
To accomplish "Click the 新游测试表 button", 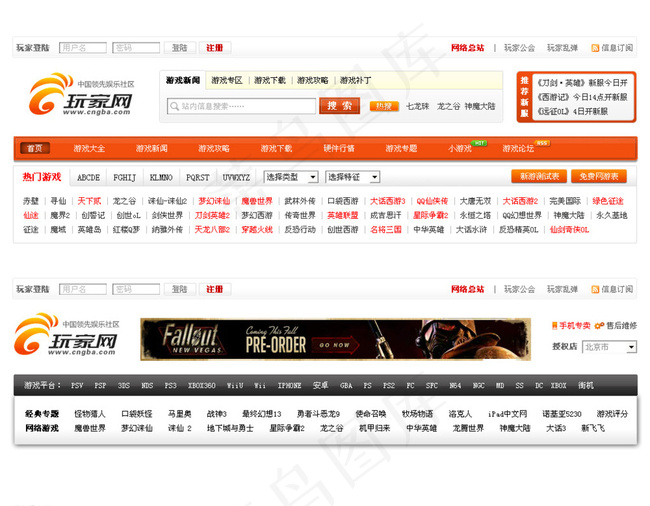I will coord(540,177).
